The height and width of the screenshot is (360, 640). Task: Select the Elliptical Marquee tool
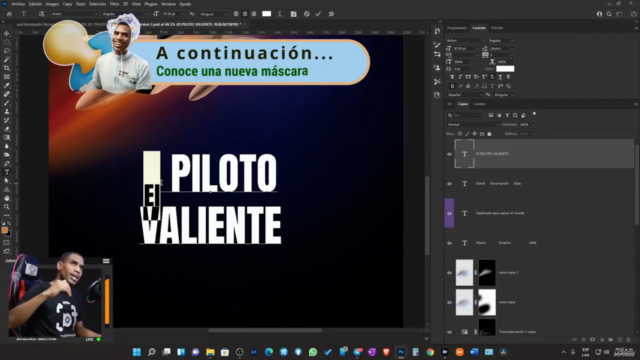coord(7,42)
